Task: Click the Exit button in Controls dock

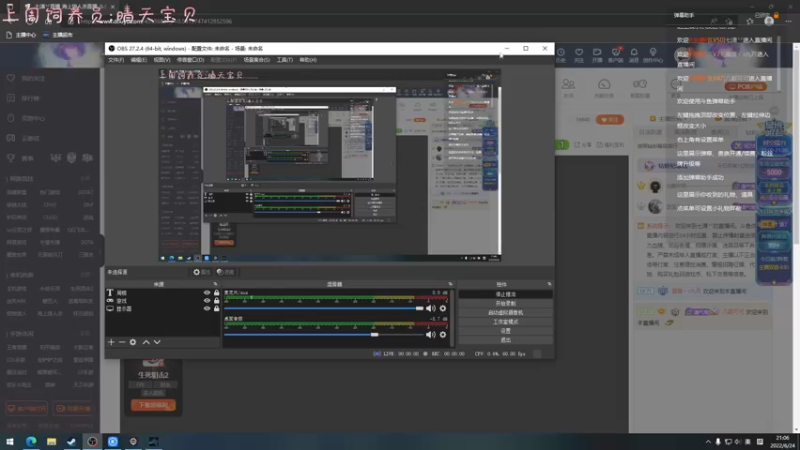Action: (x=506, y=340)
